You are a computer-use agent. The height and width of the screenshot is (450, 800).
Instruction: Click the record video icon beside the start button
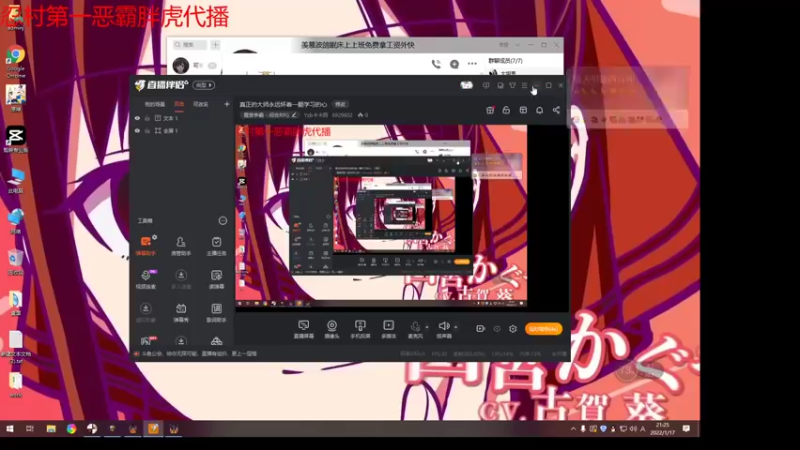pyautogui.click(x=480, y=329)
